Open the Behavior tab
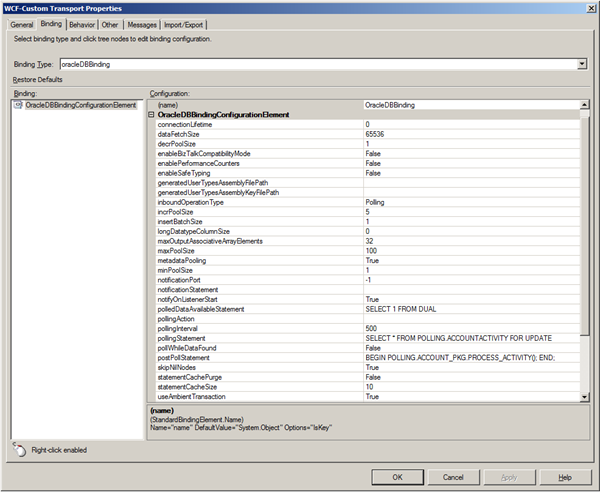The height and width of the screenshot is (492, 600). tap(82, 25)
